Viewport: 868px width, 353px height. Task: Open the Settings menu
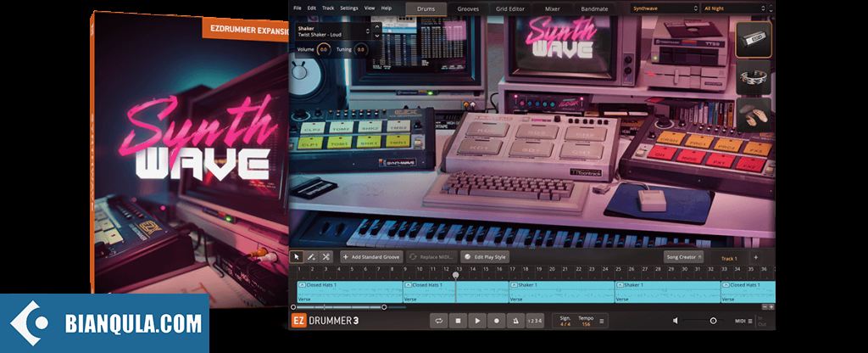[348, 8]
